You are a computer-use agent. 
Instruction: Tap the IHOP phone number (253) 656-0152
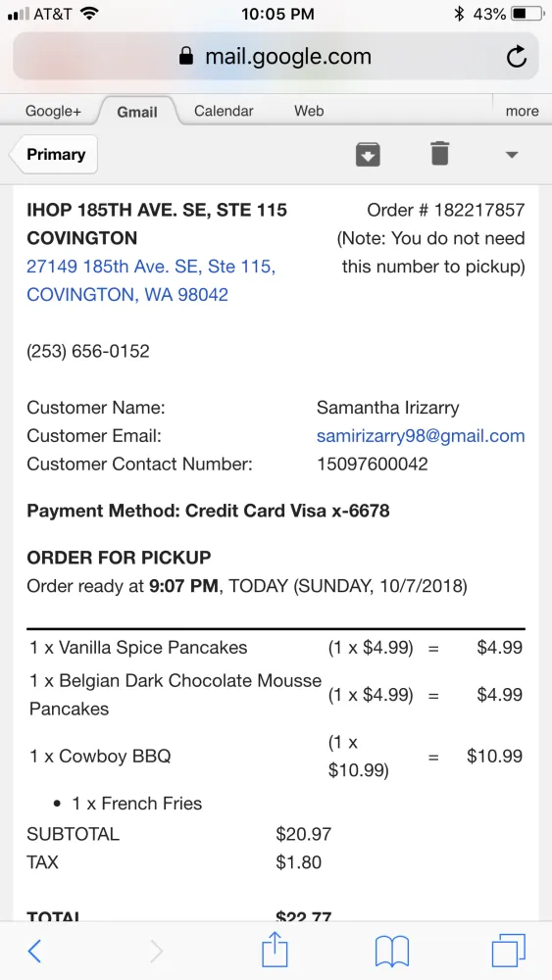(x=88, y=351)
